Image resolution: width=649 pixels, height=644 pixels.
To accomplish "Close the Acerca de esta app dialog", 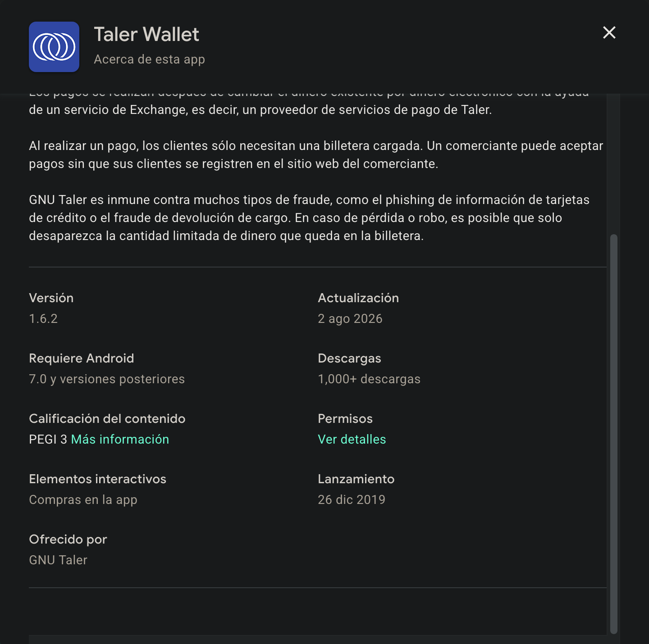I will pyautogui.click(x=609, y=32).
